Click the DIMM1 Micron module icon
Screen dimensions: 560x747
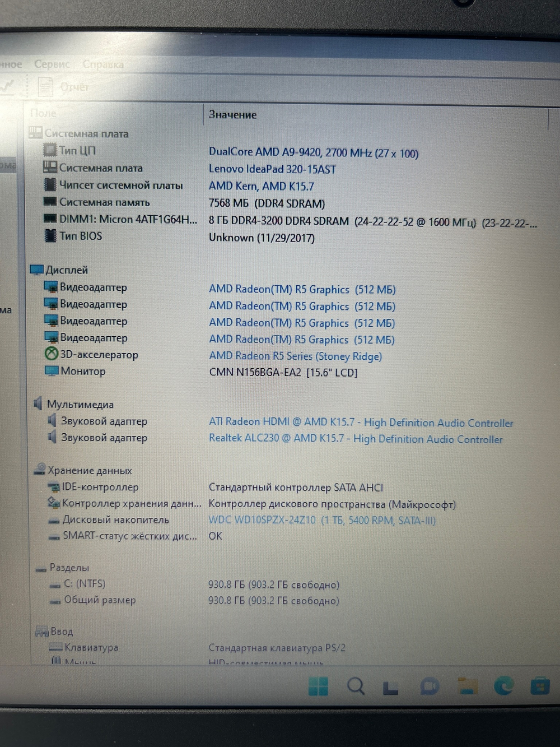point(49,219)
